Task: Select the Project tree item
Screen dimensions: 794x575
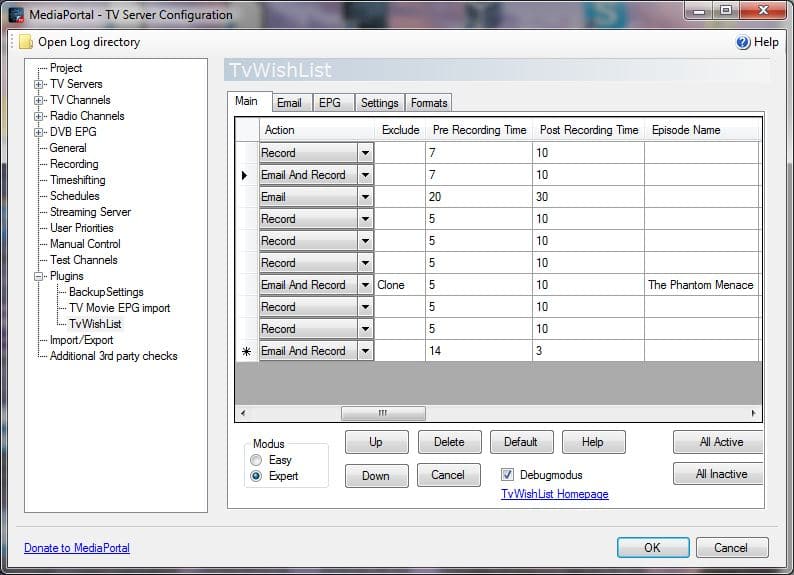Action: coord(66,68)
